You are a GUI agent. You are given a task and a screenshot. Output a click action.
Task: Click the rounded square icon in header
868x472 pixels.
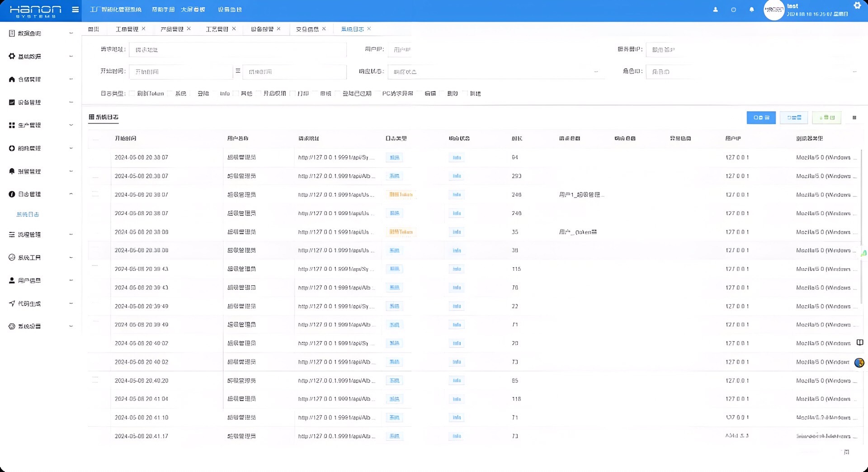click(x=733, y=9)
